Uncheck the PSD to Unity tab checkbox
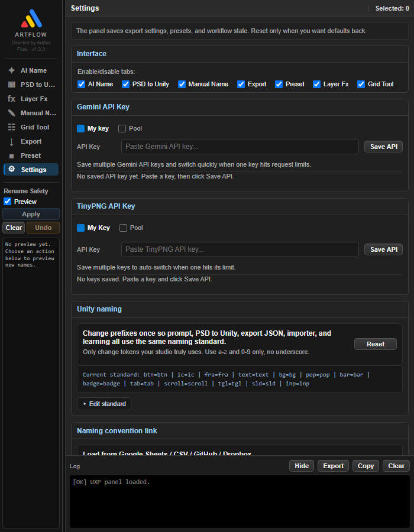 tap(125, 84)
